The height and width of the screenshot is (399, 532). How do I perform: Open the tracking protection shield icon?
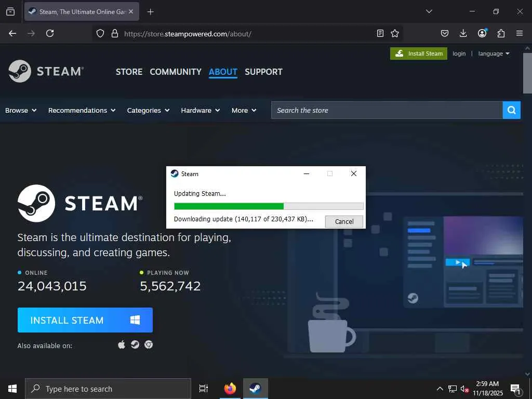click(100, 33)
